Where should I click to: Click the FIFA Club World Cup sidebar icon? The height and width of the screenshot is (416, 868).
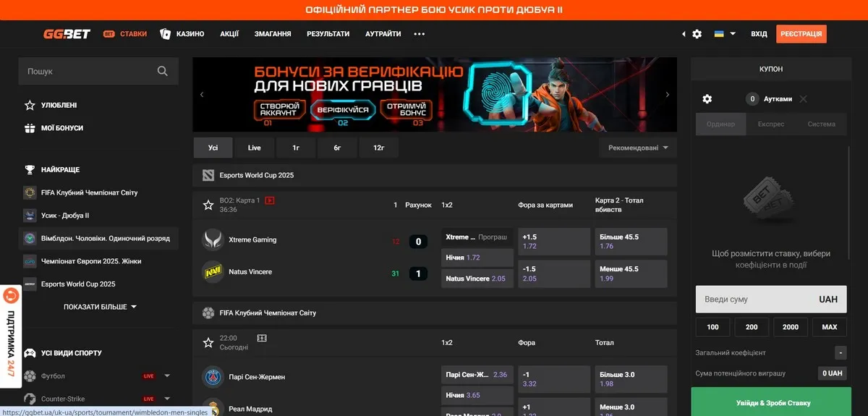[x=30, y=192]
